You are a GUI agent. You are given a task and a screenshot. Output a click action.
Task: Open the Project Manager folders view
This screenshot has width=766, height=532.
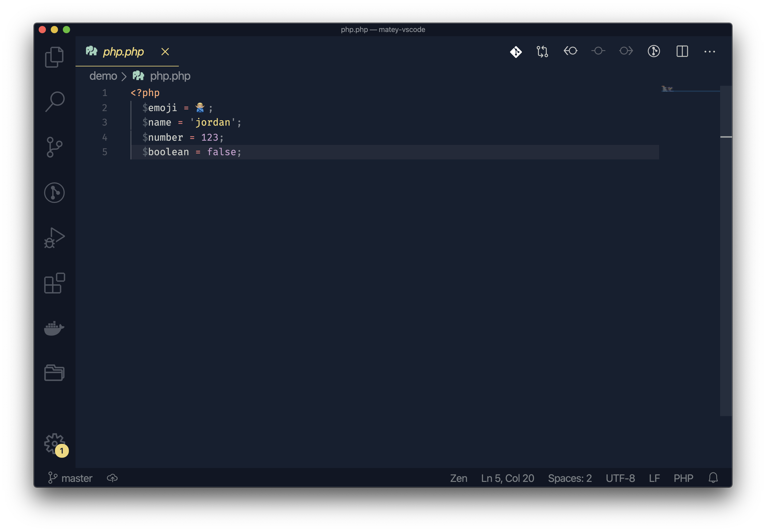[x=54, y=373]
